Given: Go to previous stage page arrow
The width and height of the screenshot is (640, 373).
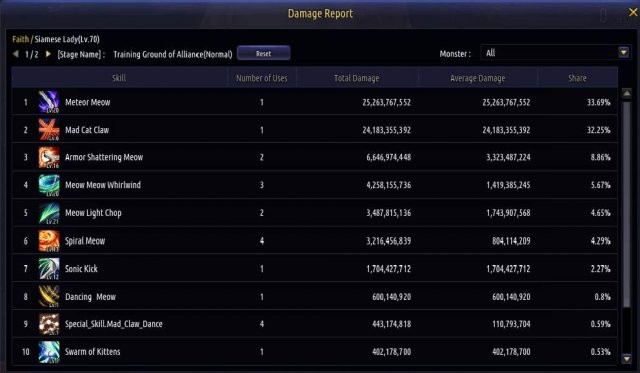Looking at the screenshot, I should pyautogui.click(x=16, y=54).
